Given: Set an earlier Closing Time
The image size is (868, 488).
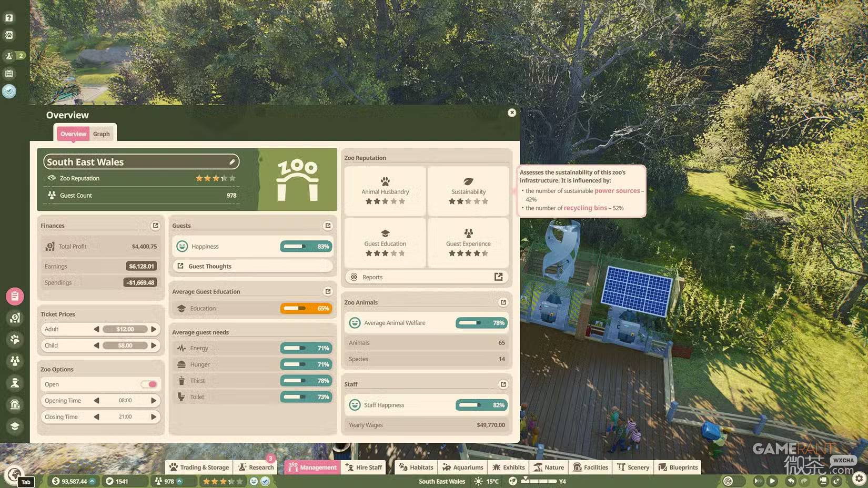Looking at the screenshot, I should coord(96,417).
